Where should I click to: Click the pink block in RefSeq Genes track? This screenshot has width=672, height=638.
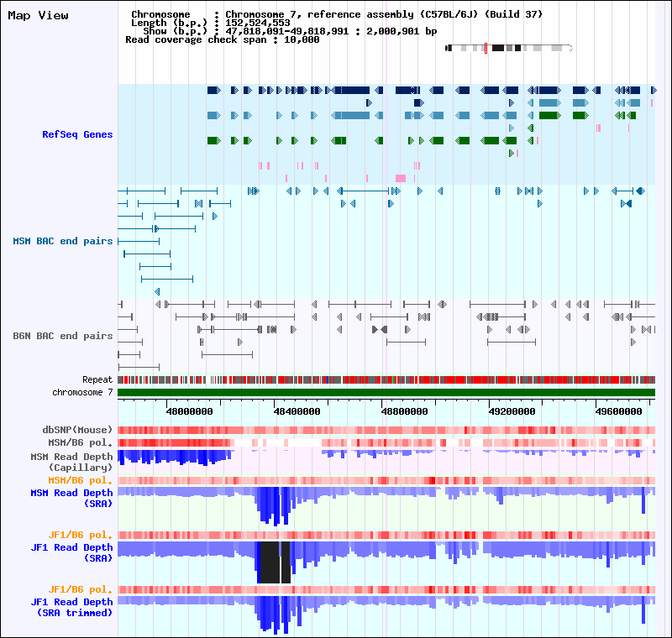pyautogui.click(x=401, y=178)
